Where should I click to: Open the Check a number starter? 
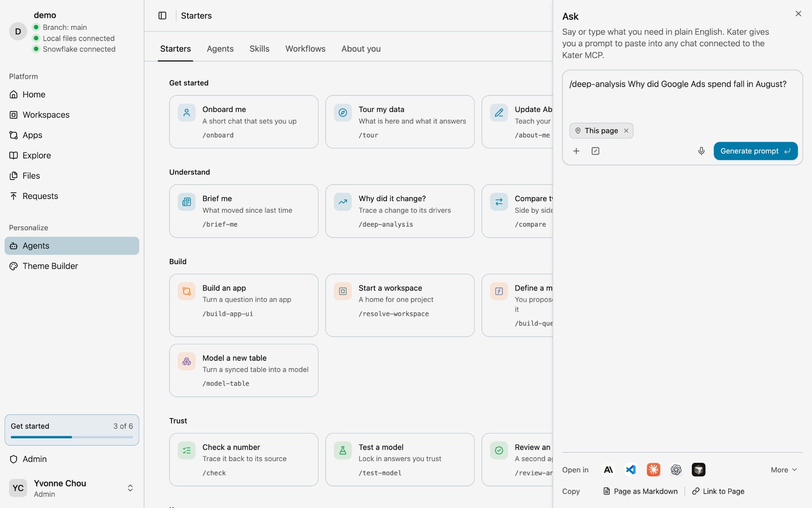(x=244, y=460)
